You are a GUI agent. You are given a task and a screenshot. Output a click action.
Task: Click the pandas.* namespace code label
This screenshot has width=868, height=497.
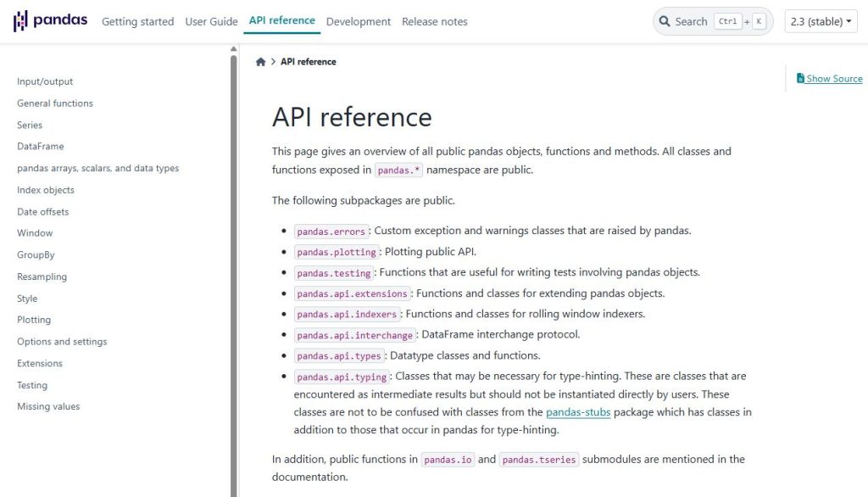pyautogui.click(x=398, y=170)
